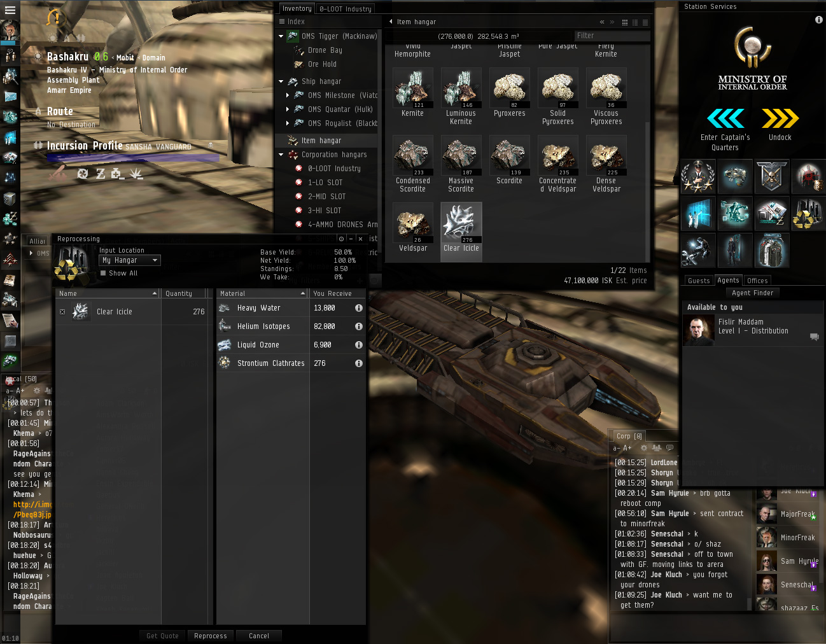Screen dimensions: 826x644
Task: Open the officer with stars station service
Action: click(x=698, y=176)
